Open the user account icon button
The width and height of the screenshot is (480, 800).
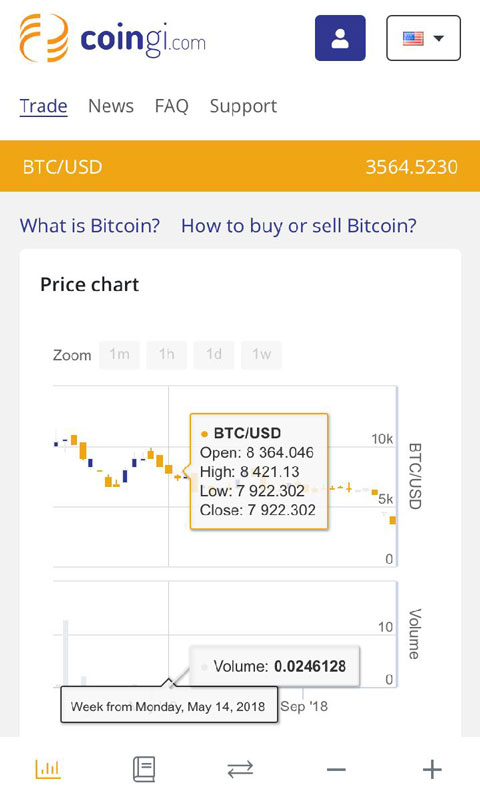point(340,38)
